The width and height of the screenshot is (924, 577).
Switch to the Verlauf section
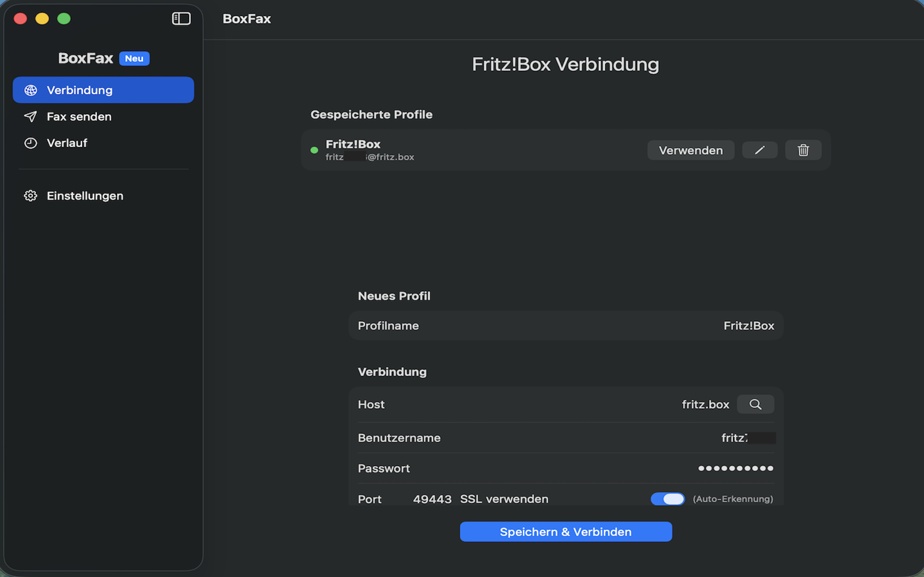tap(67, 143)
